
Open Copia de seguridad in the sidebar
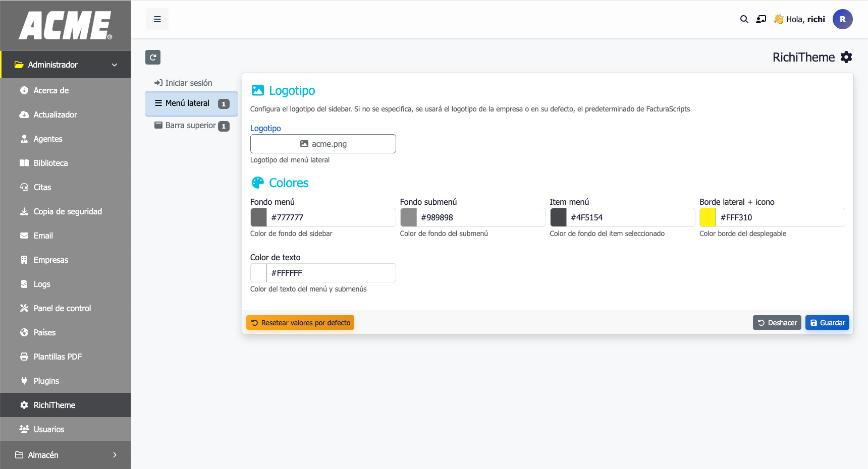point(68,211)
